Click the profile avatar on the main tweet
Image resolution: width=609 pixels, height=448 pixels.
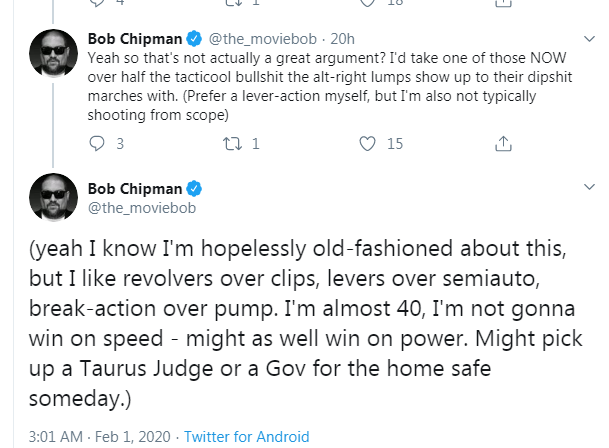[x=50, y=196]
